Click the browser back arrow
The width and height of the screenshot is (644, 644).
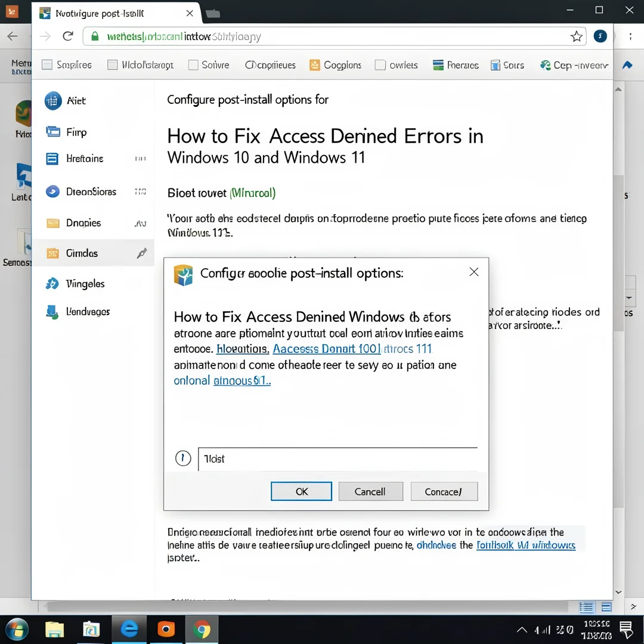coord(13,36)
